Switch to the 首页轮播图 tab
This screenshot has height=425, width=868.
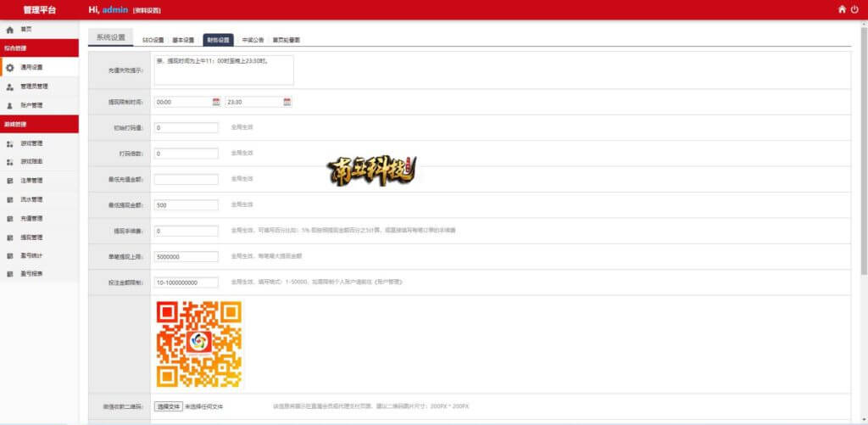coord(287,40)
